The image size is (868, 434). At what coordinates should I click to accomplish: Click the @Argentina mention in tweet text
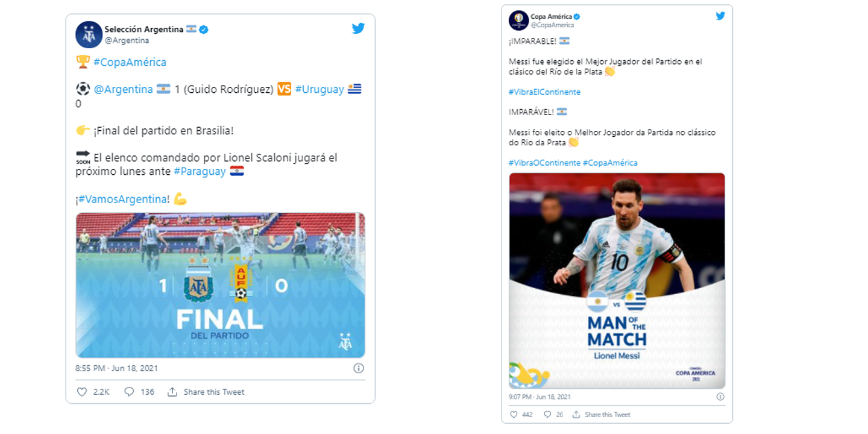point(124,89)
